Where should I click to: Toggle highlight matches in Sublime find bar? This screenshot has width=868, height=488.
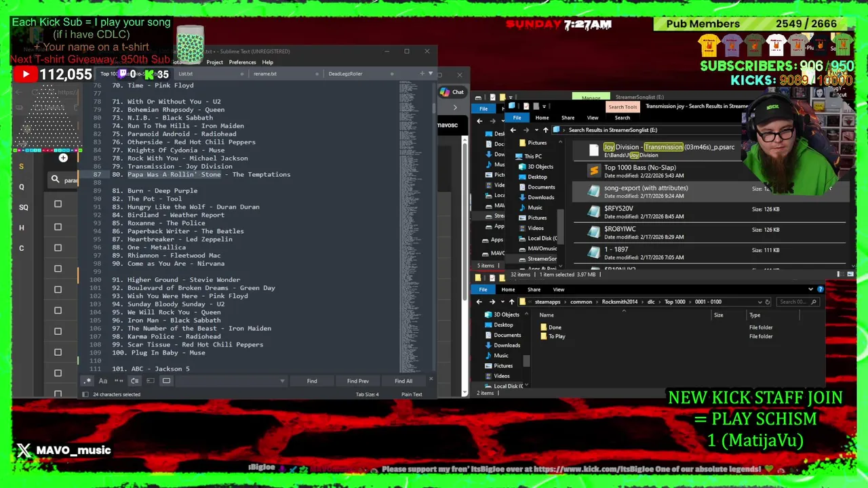tap(166, 381)
